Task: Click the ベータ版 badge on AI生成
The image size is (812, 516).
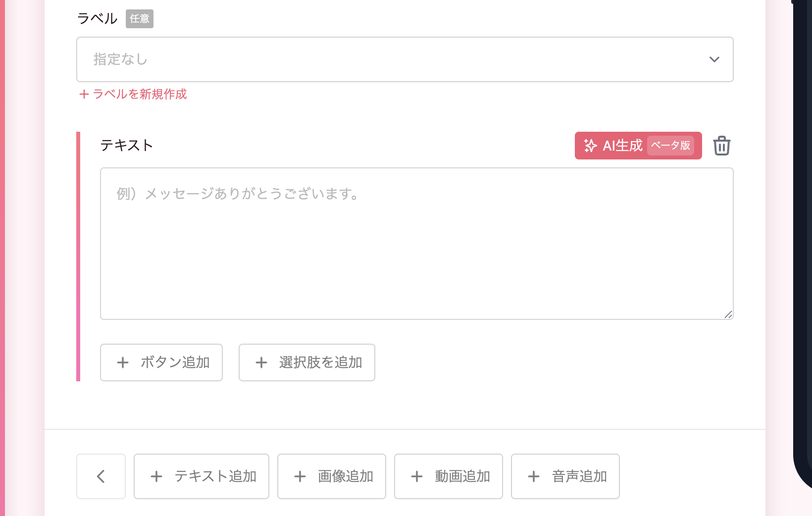Action: (x=670, y=146)
